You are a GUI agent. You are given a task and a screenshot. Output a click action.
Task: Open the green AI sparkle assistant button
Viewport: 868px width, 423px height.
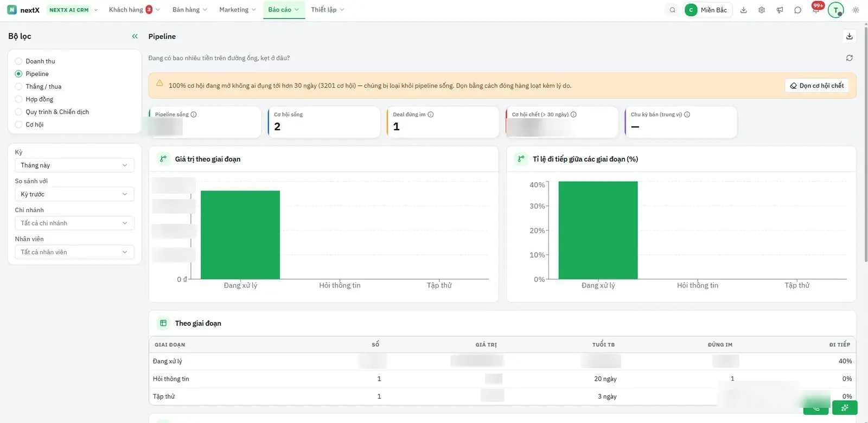tap(845, 408)
